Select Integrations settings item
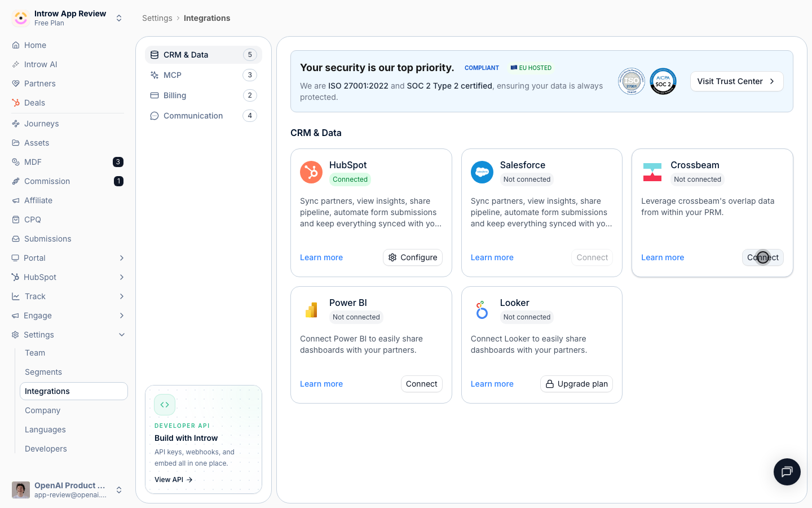Image resolution: width=812 pixels, height=508 pixels. click(x=74, y=391)
